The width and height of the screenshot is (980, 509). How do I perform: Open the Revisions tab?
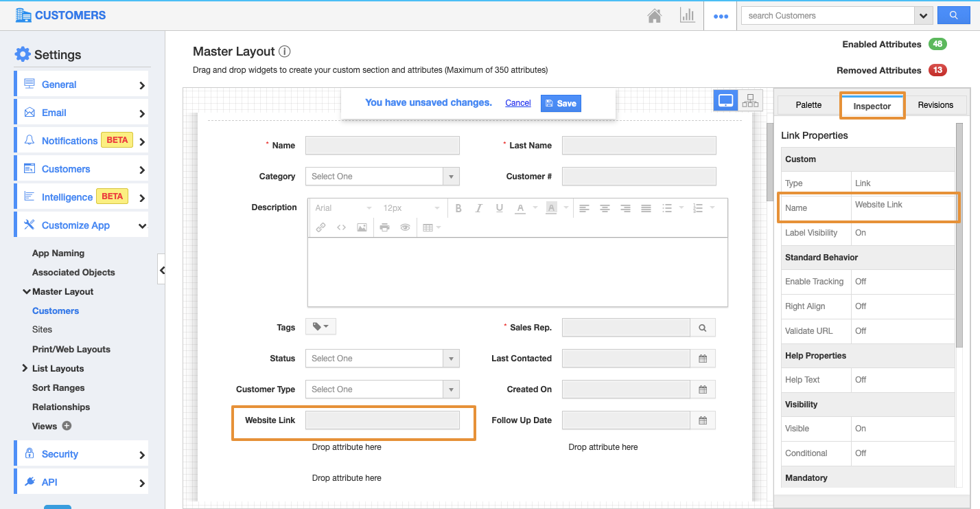click(935, 105)
